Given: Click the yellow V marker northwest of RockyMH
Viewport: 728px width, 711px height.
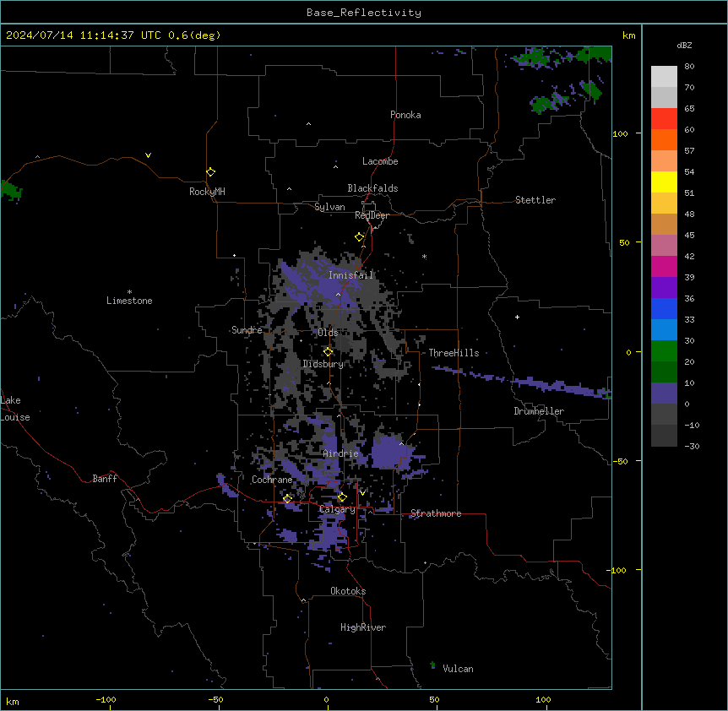Looking at the screenshot, I should [148, 155].
